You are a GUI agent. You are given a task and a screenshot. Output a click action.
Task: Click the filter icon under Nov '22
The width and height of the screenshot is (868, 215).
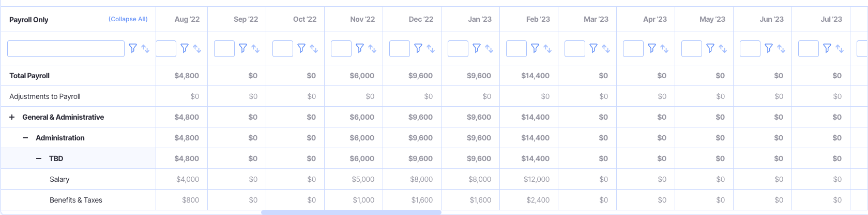(x=360, y=48)
